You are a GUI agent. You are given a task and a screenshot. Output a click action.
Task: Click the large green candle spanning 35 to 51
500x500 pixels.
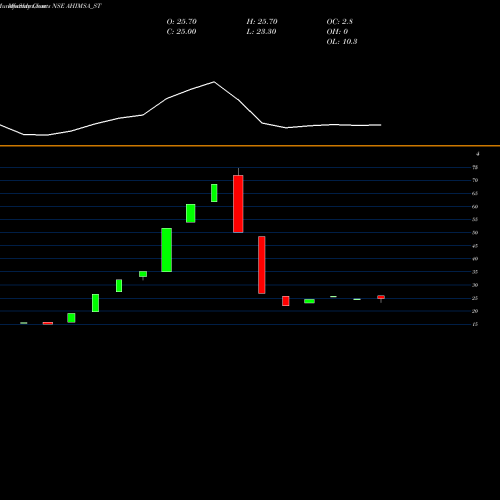click(x=167, y=250)
